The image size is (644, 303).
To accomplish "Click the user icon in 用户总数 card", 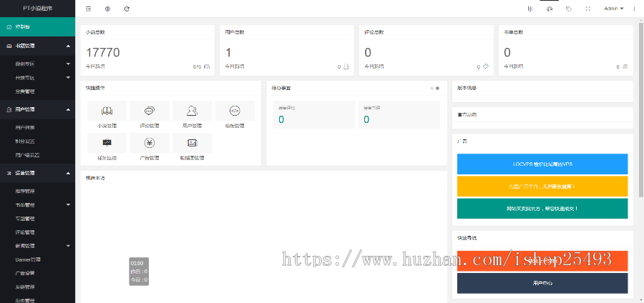I will click(x=346, y=66).
